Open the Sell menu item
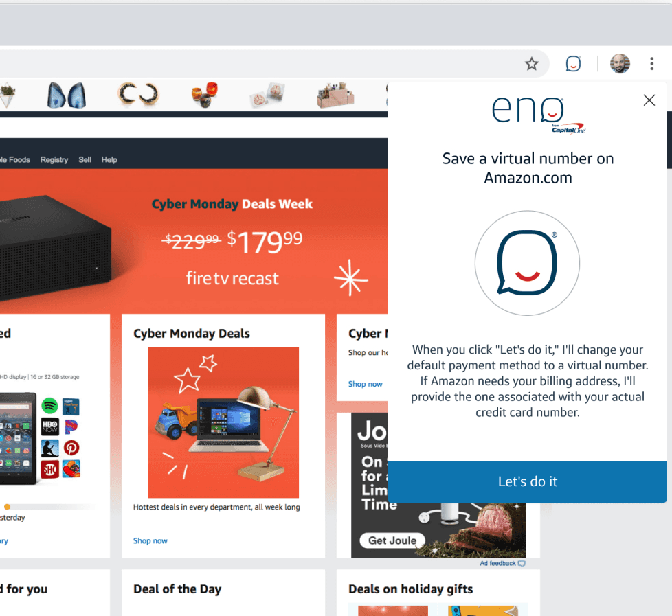The image size is (672, 616). (x=85, y=160)
